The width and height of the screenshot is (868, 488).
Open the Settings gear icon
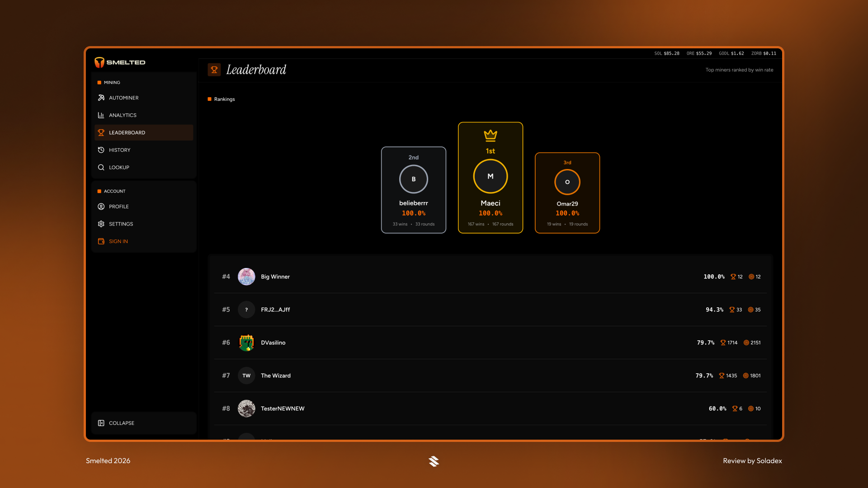point(101,224)
